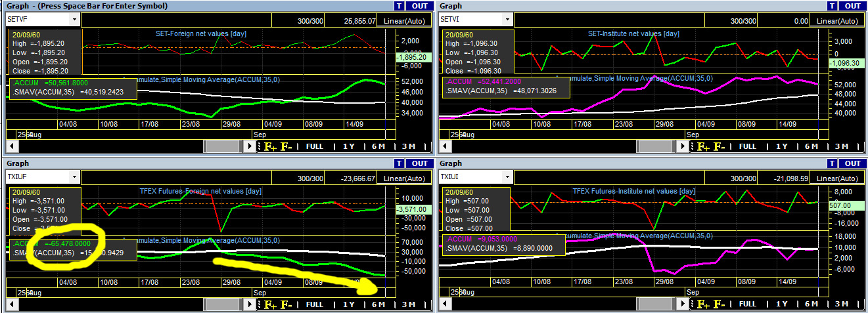This screenshot has height=313, width=868.
Task: Click the F- icon in the TXIUF graph
Action: point(286,304)
